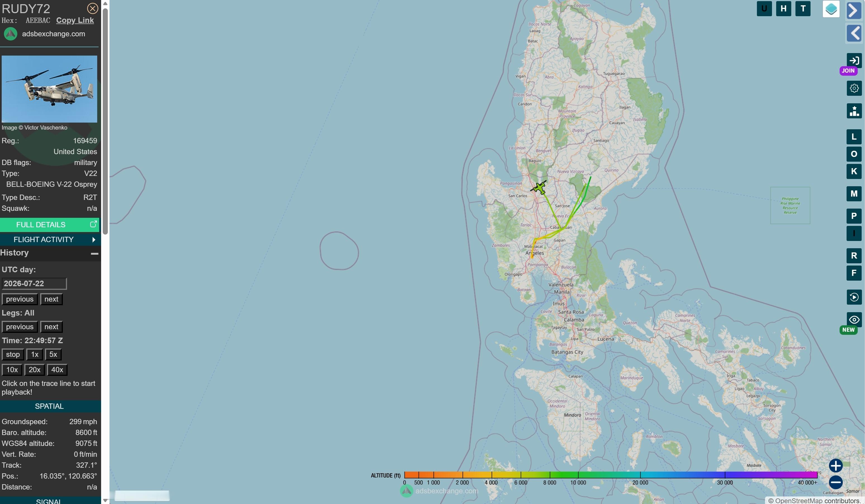Zoom out on the map

click(836, 482)
